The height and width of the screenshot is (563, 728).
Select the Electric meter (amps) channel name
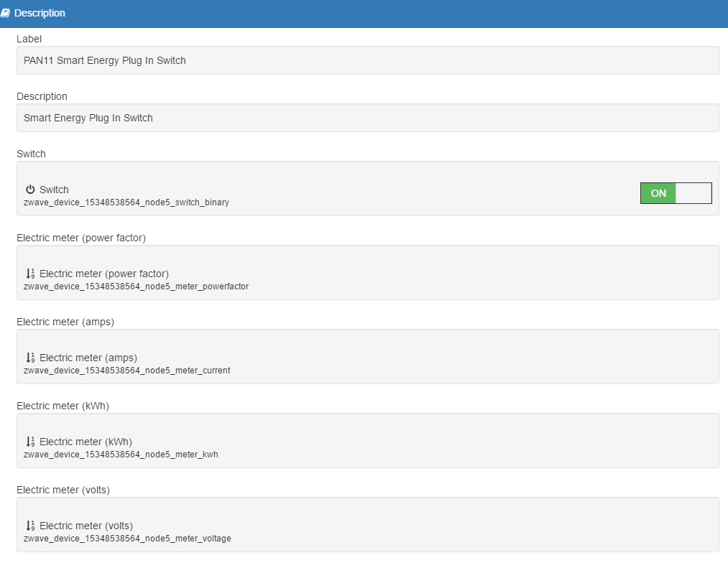pos(88,358)
